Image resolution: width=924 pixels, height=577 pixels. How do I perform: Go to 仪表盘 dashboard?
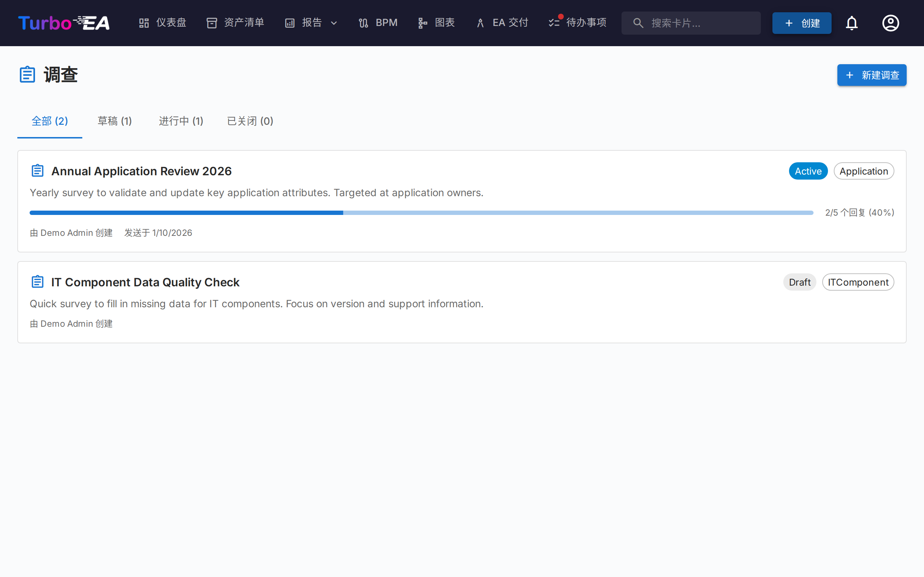click(x=162, y=23)
